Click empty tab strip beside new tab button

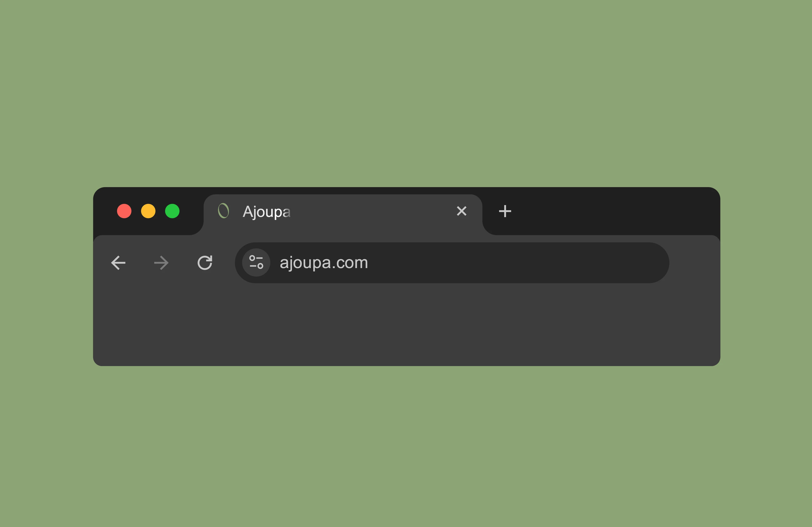tap(614, 211)
